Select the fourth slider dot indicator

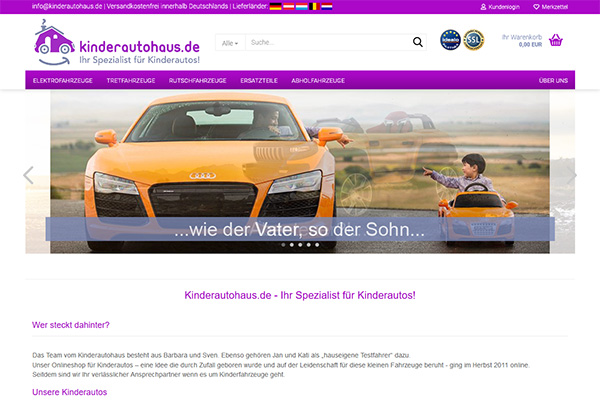coord(308,245)
